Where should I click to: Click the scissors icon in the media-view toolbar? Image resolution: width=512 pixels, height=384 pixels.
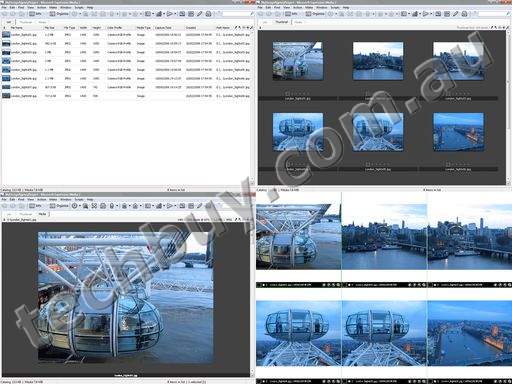[x=94, y=206]
